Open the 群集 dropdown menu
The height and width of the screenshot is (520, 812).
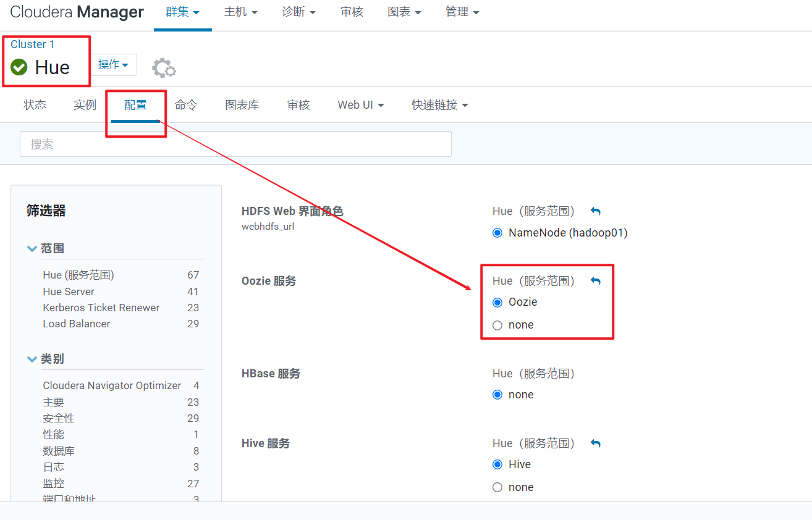(x=183, y=12)
